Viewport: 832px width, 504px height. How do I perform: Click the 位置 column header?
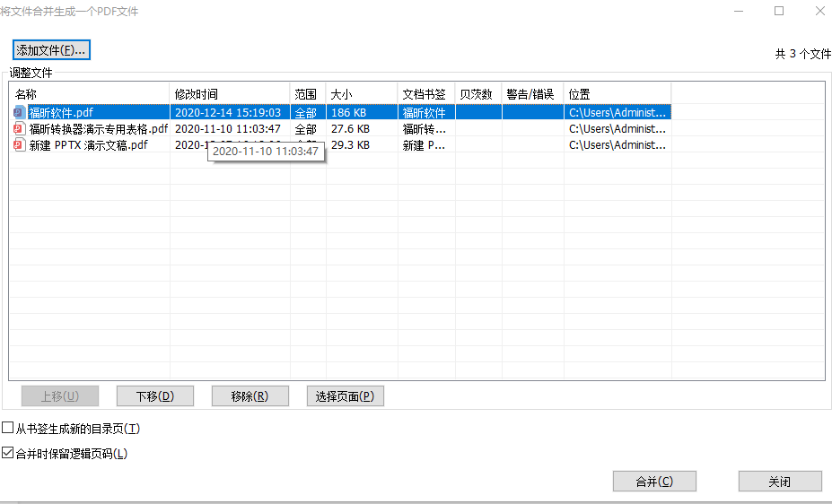pyautogui.click(x=617, y=94)
